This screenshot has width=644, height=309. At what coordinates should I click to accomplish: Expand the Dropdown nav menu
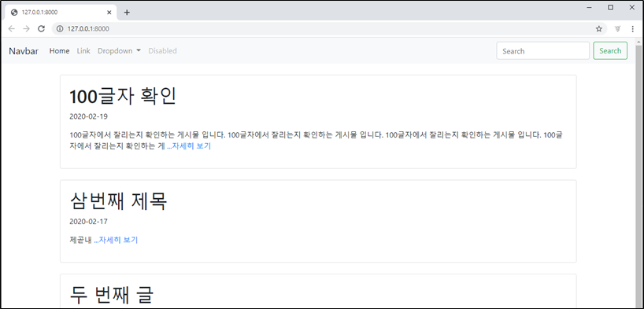(x=119, y=51)
